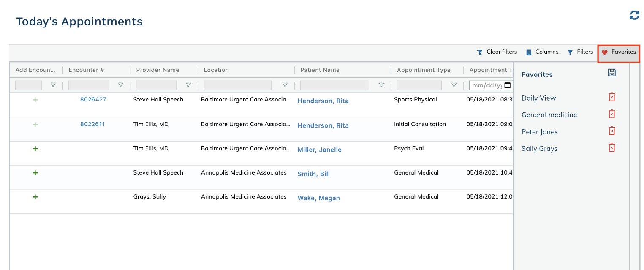
Task: Open filter options for Add Encounter column
Action: coord(53,85)
